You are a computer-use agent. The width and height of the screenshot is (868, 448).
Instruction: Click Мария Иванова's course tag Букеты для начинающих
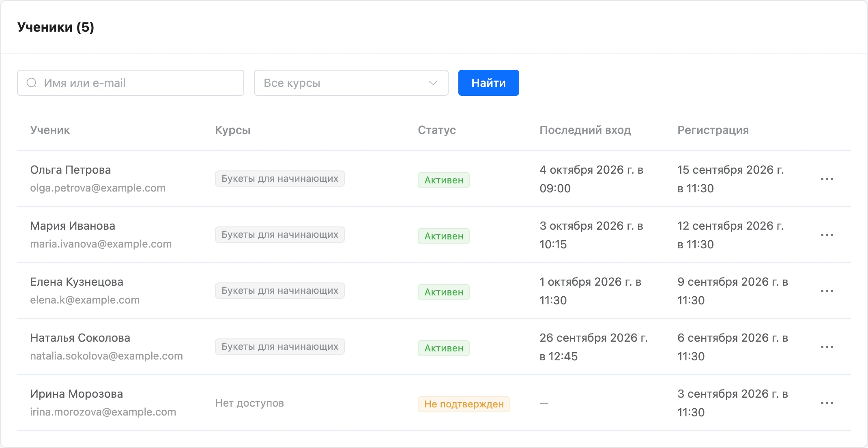(280, 235)
